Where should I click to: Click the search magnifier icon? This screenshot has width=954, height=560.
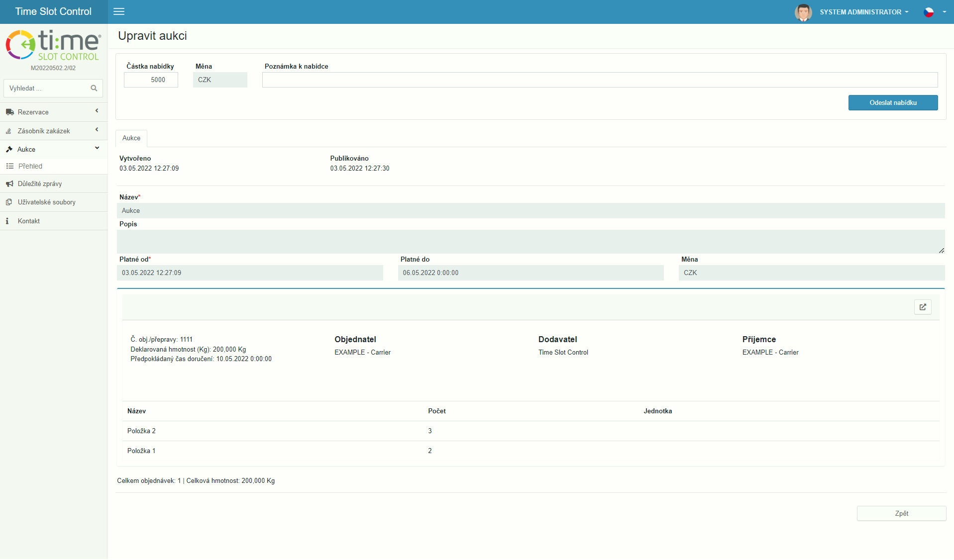pyautogui.click(x=94, y=88)
